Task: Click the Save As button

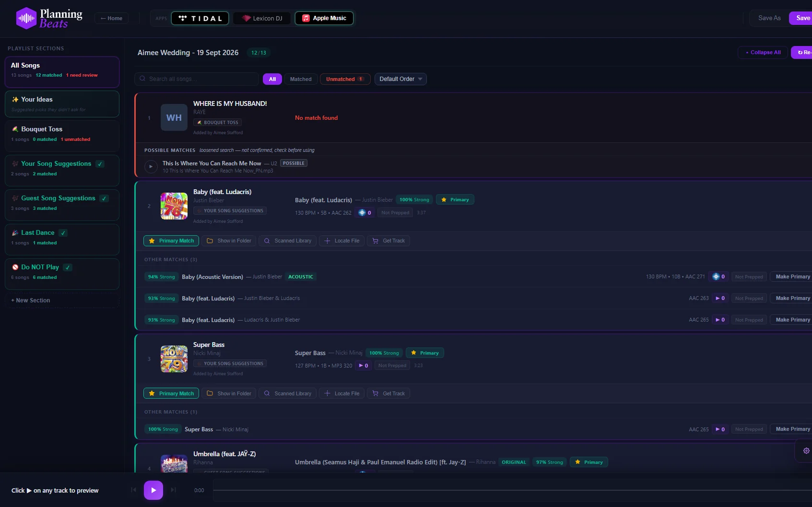Action: pos(769,18)
